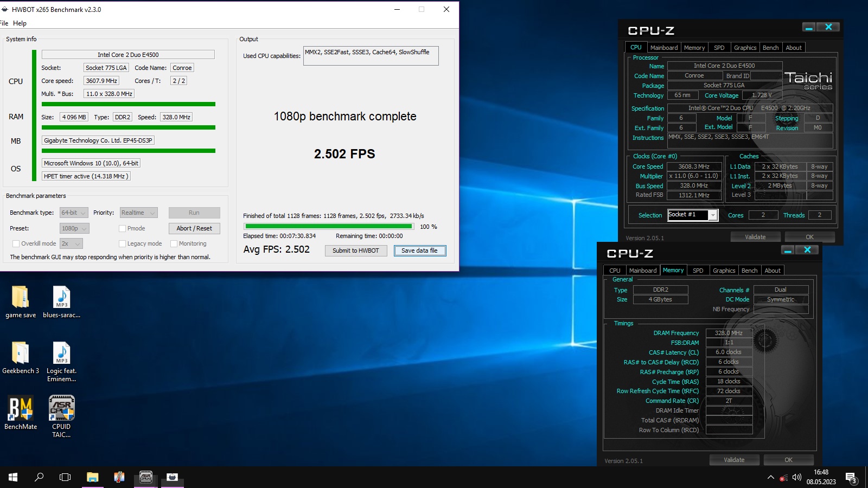This screenshot has height=488, width=868.
Task: Open Task View on the taskbar
Action: pyautogui.click(x=65, y=477)
